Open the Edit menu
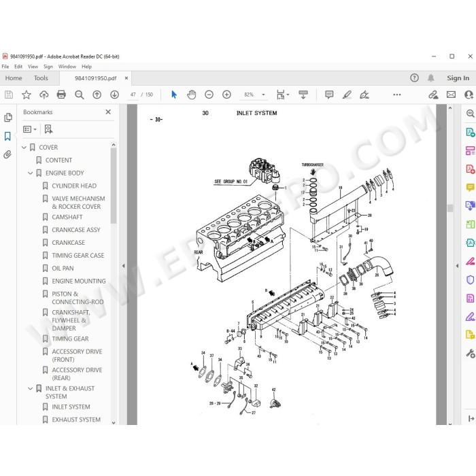Screen dimensions: 476x476 (18, 67)
